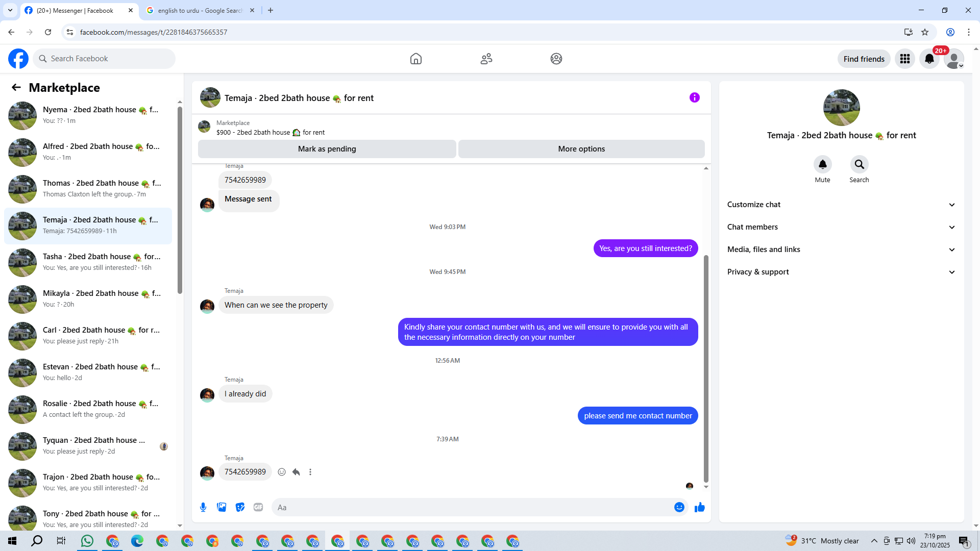Reply to the 7542659989 message
Viewport: 980px width, 551px height.
coord(296,472)
